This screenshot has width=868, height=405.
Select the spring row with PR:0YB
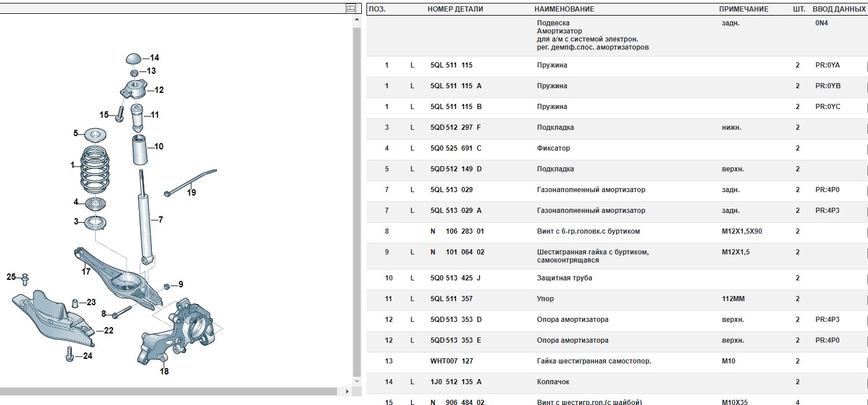tap(616, 87)
